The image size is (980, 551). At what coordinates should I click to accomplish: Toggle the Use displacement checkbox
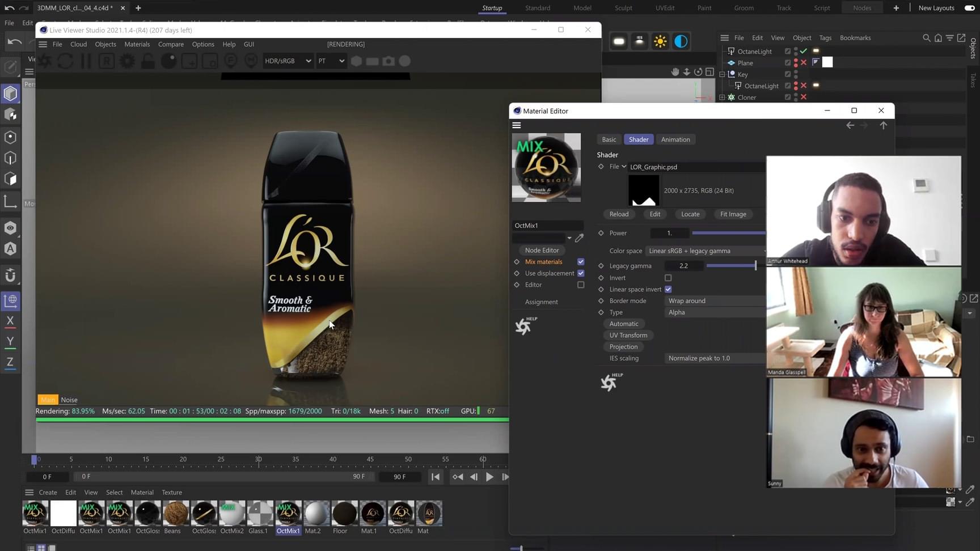pos(581,273)
